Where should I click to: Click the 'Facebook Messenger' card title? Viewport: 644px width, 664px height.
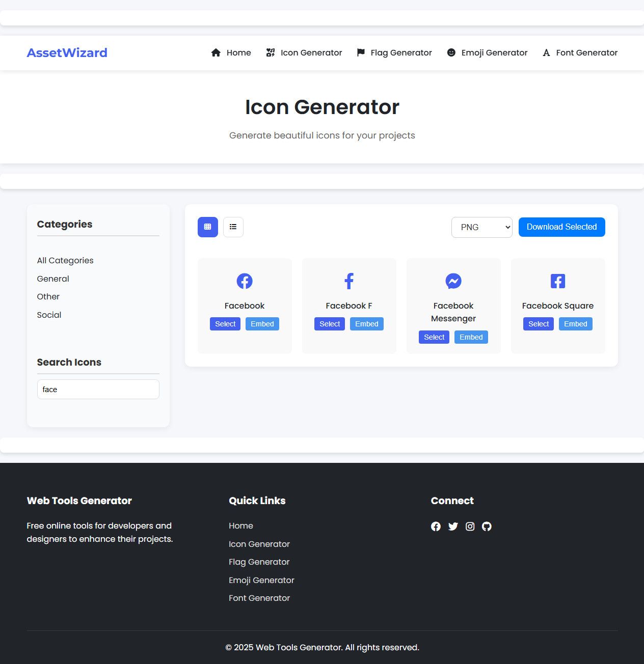(x=453, y=312)
